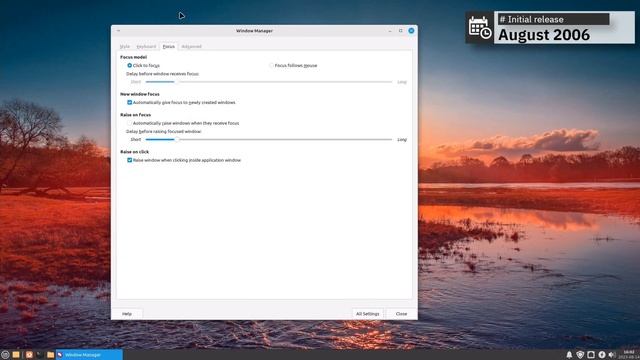This screenshot has width=640, height=360.
Task: Open window menu at title bar left
Action: coord(118,31)
